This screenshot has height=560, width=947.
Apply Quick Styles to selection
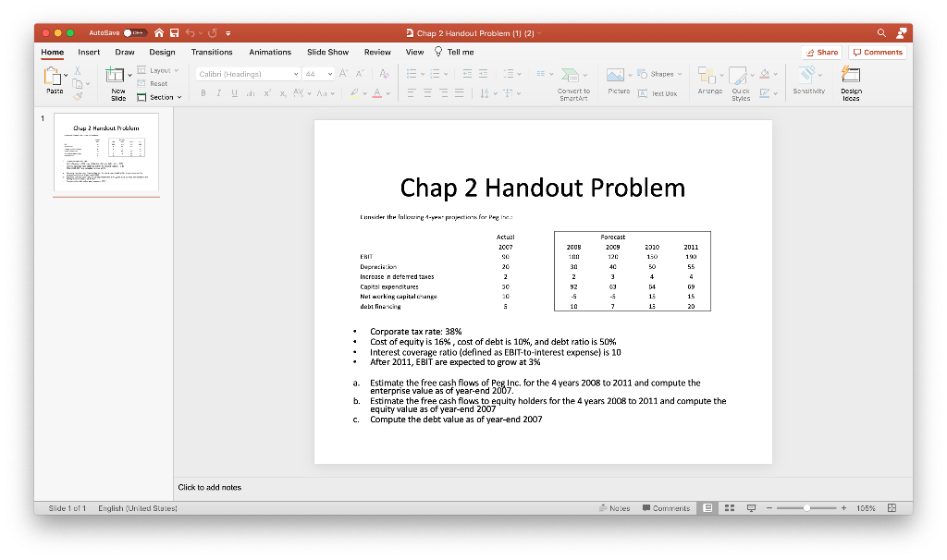coord(740,83)
